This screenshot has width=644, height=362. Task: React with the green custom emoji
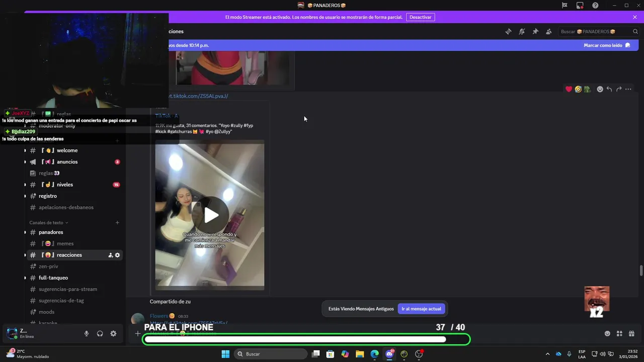click(587, 89)
